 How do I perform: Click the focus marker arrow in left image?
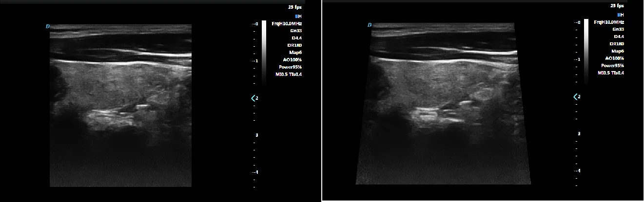(253, 98)
